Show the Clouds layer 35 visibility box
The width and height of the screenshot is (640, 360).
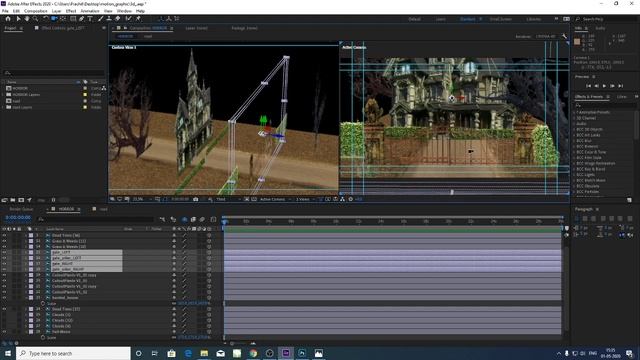[x=4, y=315]
